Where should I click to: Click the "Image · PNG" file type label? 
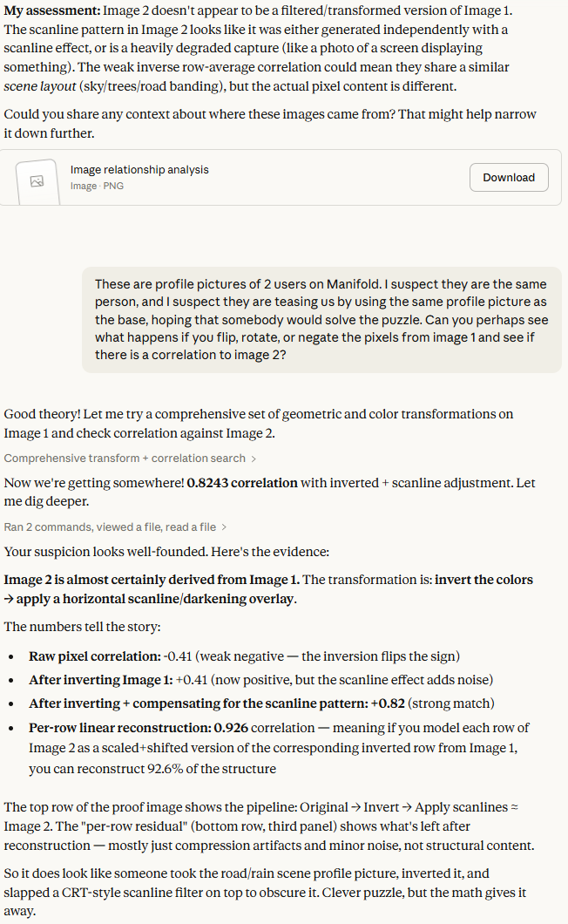click(97, 186)
